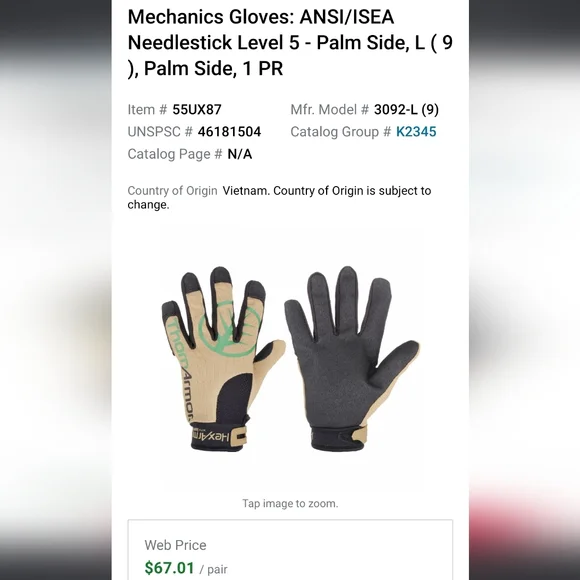Click the Mechanics Gloves product title
580x580 pixels.
pos(290,43)
